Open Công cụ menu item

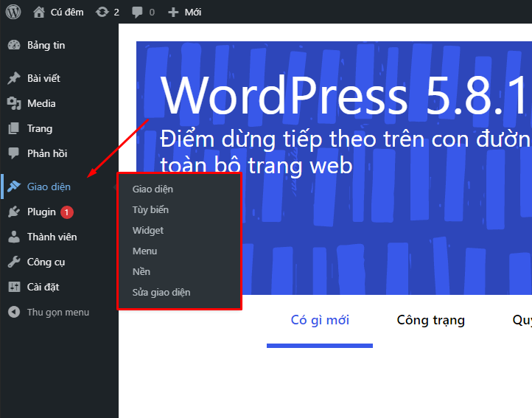[46, 262]
